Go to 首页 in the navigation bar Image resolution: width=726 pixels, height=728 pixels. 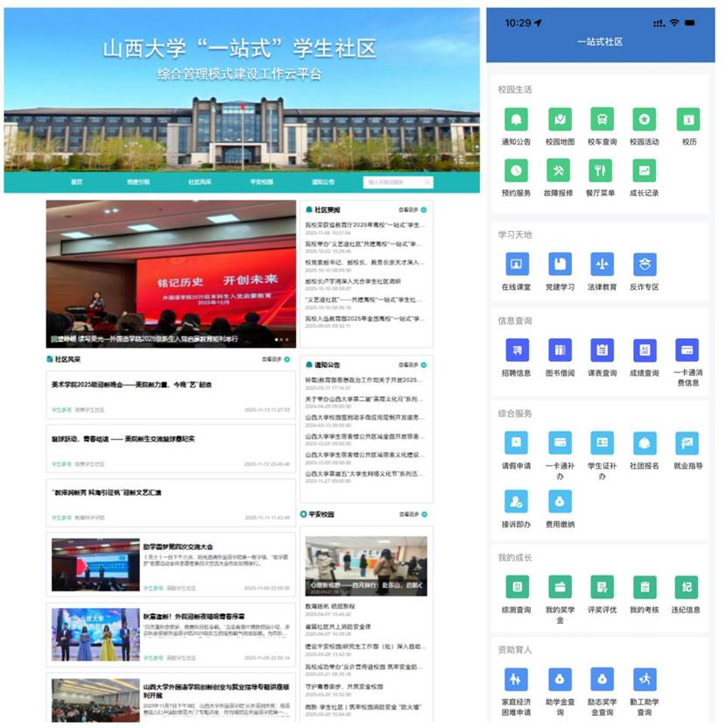pyautogui.click(x=77, y=182)
